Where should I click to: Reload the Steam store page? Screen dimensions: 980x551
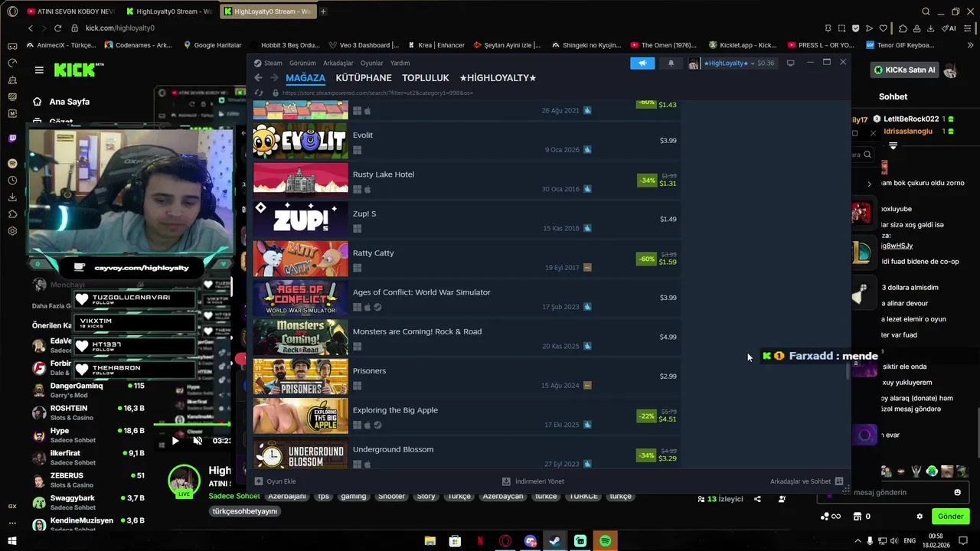[259, 93]
